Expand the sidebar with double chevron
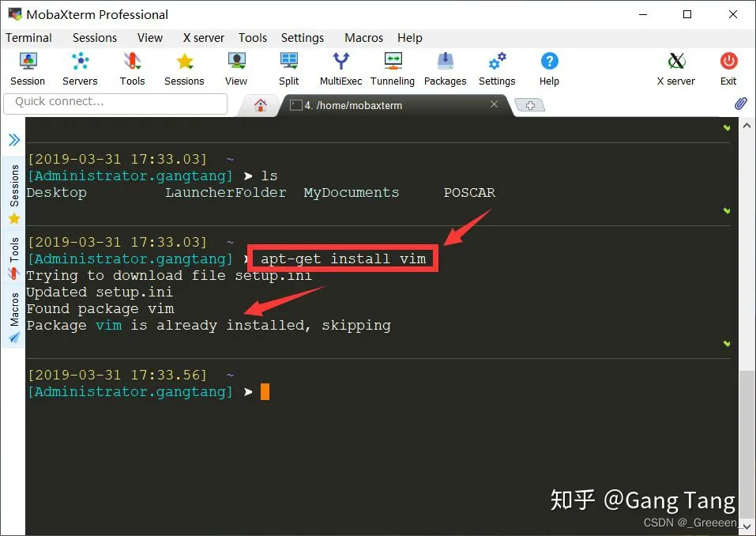This screenshot has width=756, height=536. 14,140
